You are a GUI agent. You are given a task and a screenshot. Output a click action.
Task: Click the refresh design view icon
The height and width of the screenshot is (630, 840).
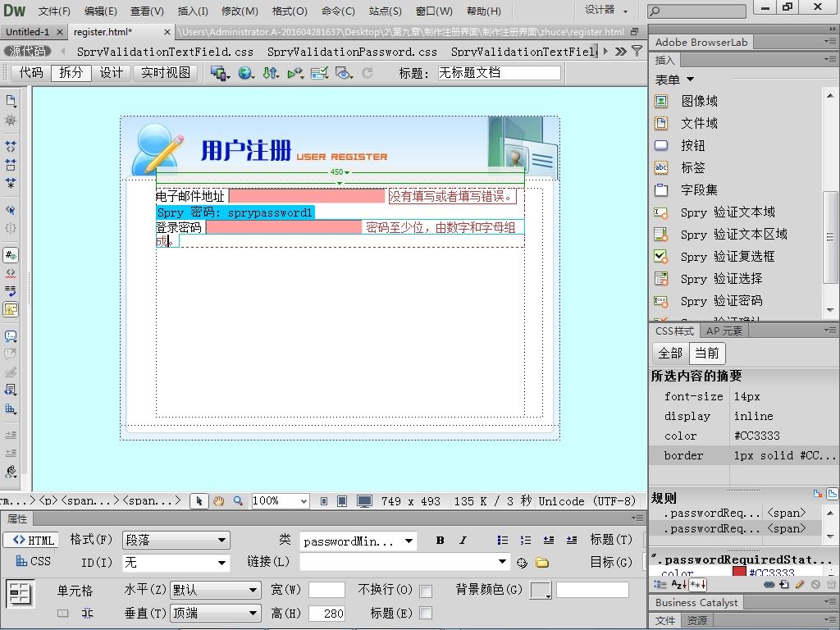click(367, 73)
